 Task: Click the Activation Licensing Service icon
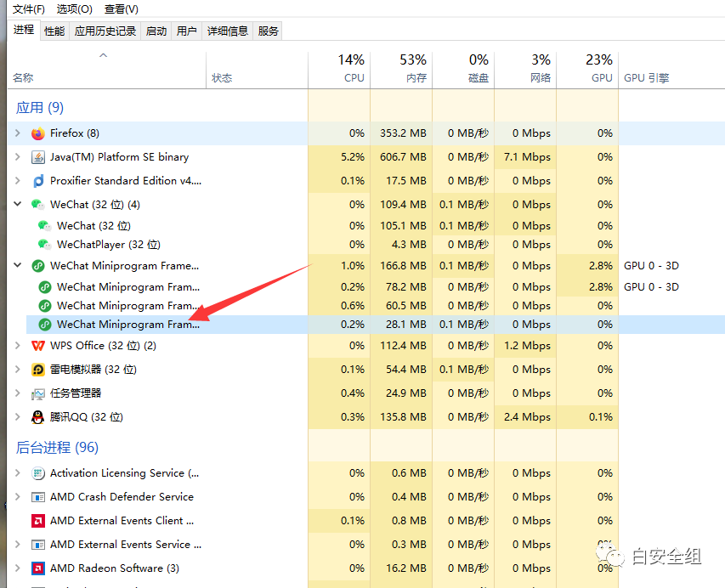[38, 473]
